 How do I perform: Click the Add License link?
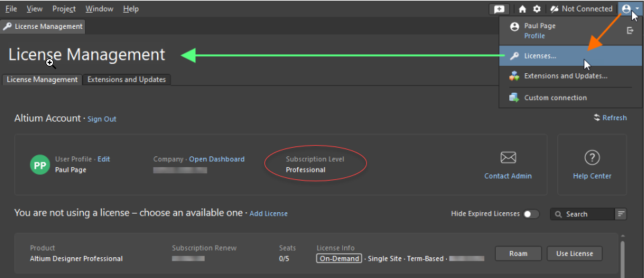(x=268, y=214)
